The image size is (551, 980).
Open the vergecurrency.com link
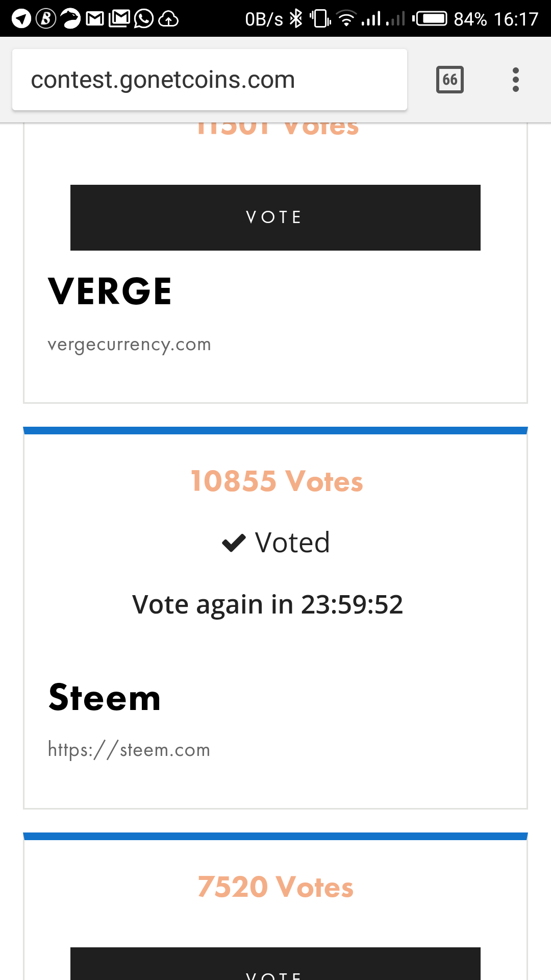click(x=129, y=345)
